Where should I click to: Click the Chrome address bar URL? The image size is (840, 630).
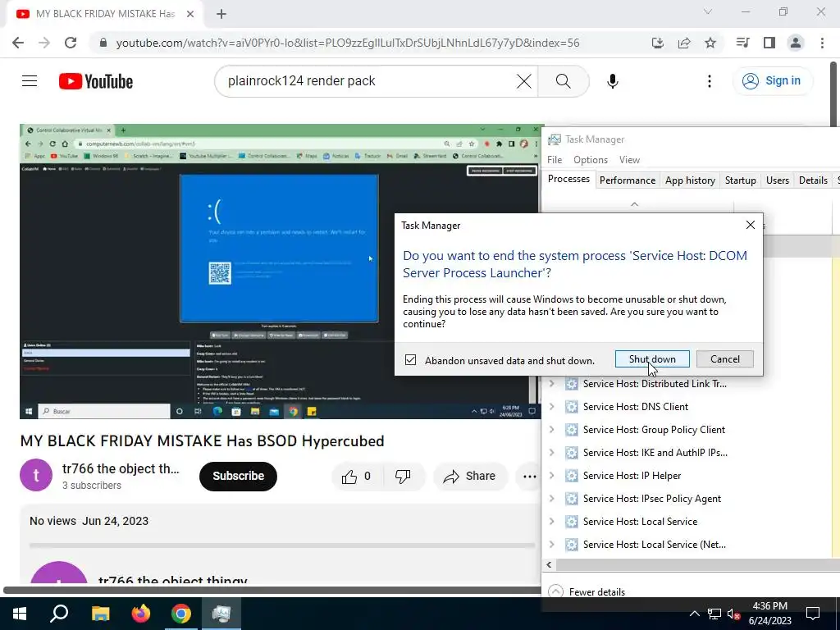point(348,43)
